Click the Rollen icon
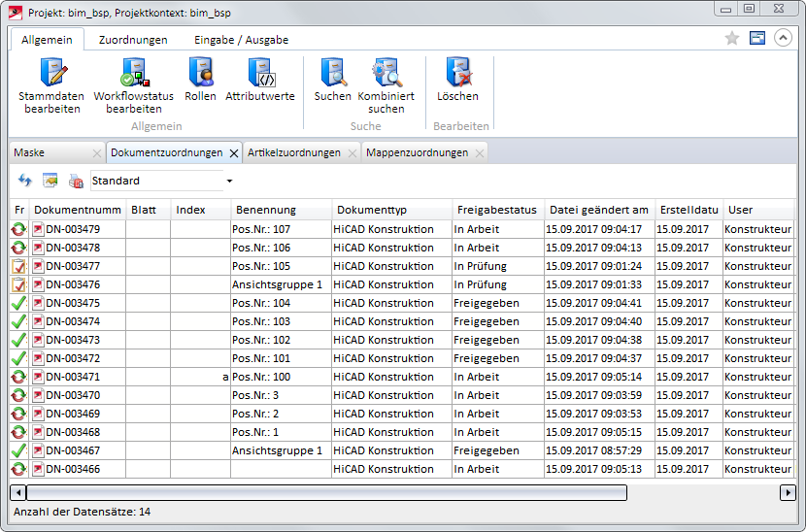This screenshot has width=806, height=532. (200, 74)
